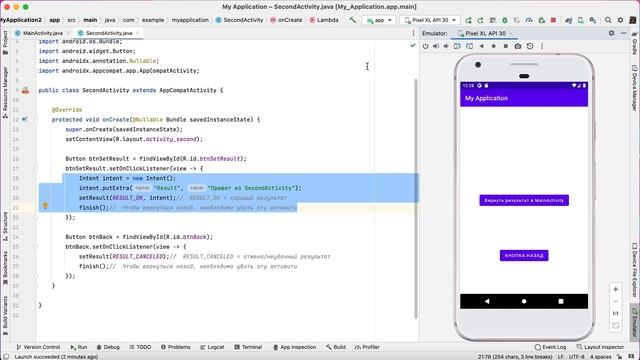Toggle the Device Manager side panel button

tap(635, 87)
